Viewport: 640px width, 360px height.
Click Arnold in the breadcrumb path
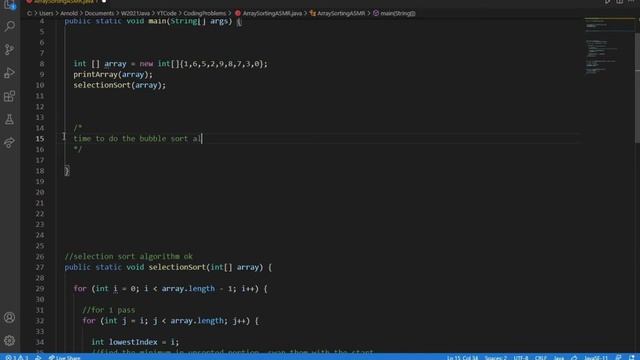69,13
